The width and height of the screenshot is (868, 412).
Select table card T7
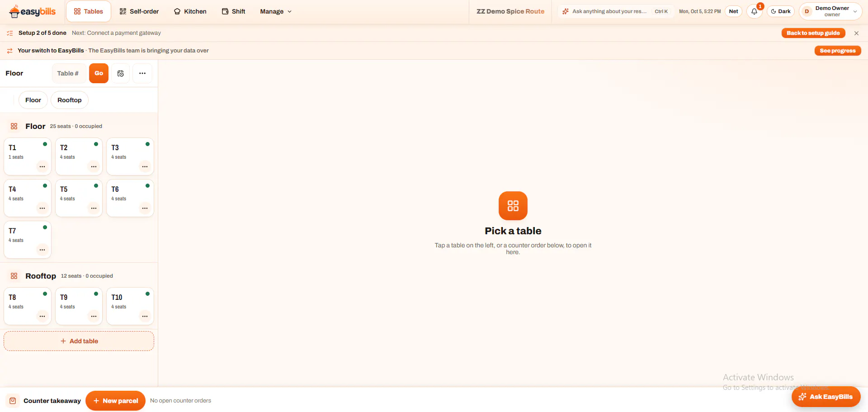click(27, 240)
